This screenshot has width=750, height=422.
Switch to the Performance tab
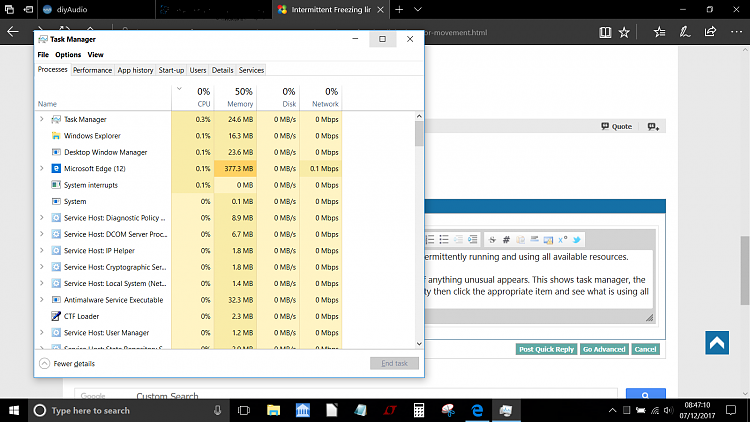pyautogui.click(x=92, y=70)
